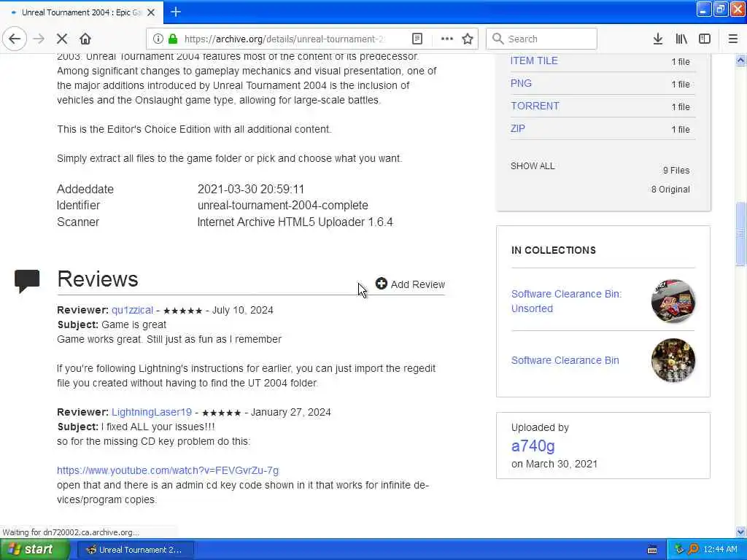Screen dimensions: 747x560
Task: Click the first system tray icon
Action: [679, 550]
